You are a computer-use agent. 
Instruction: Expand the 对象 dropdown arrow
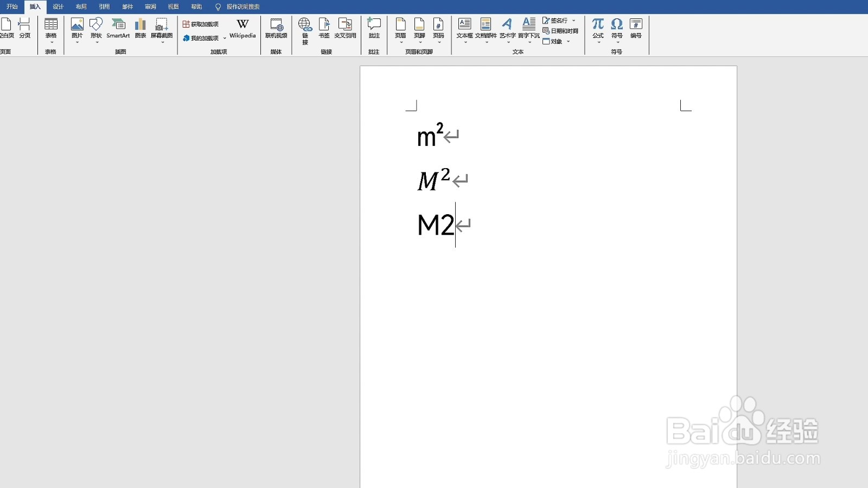(568, 41)
